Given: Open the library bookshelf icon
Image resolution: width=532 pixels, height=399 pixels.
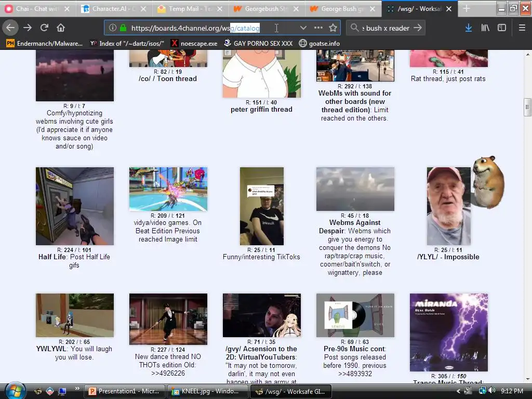Looking at the screenshot, I should tap(485, 28).
